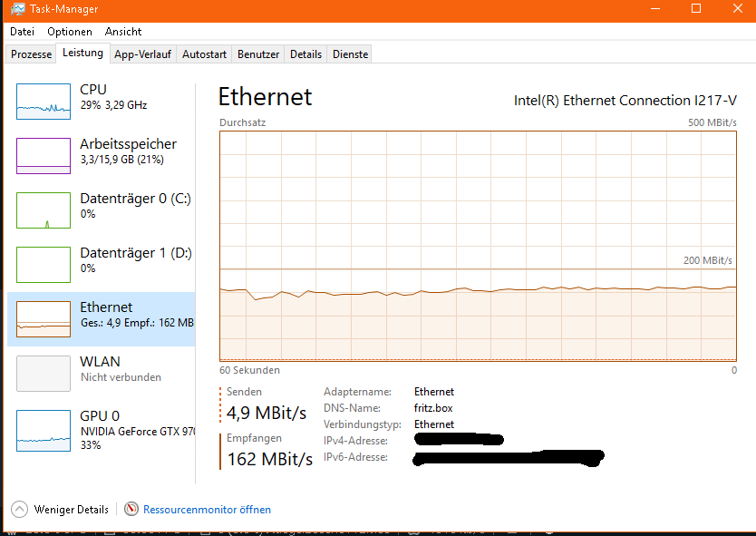756x536 pixels.
Task: Select Datenträger 0 (C:) disk graph icon
Action: point(44,210)
